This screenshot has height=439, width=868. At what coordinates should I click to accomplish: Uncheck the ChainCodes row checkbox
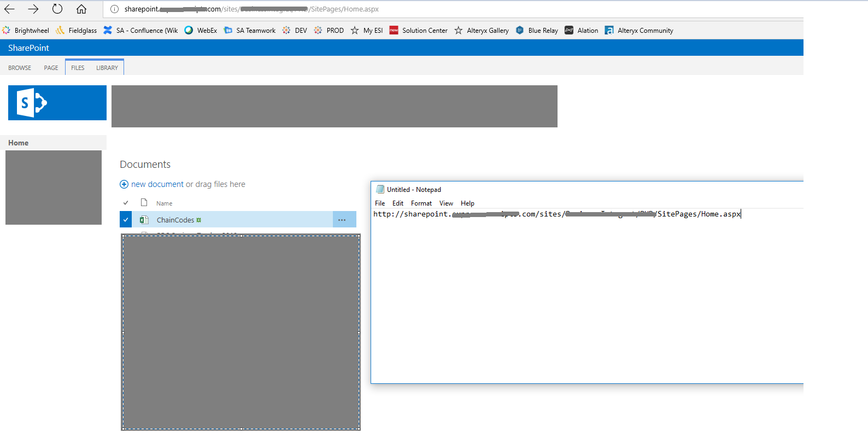pos(126,220)
